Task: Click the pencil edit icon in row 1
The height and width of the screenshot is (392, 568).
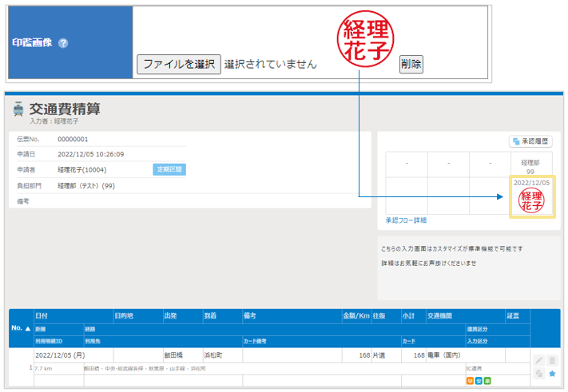Action: tap(539, 362)
